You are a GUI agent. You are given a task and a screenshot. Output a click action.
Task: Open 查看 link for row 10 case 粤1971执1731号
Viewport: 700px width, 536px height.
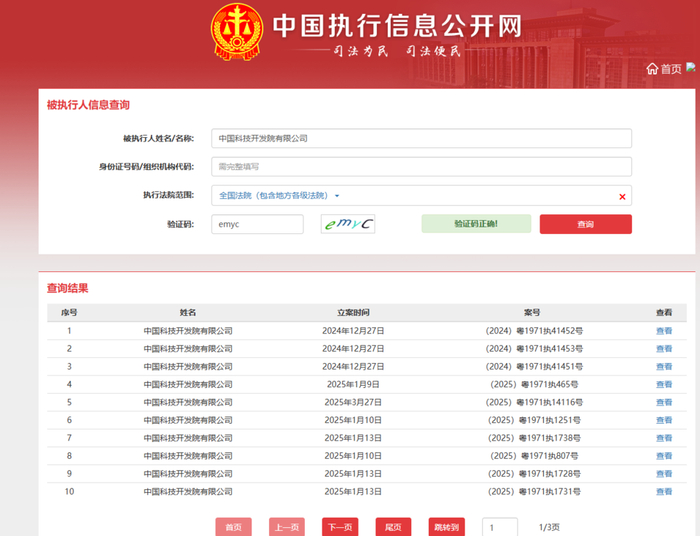(663, 492)
